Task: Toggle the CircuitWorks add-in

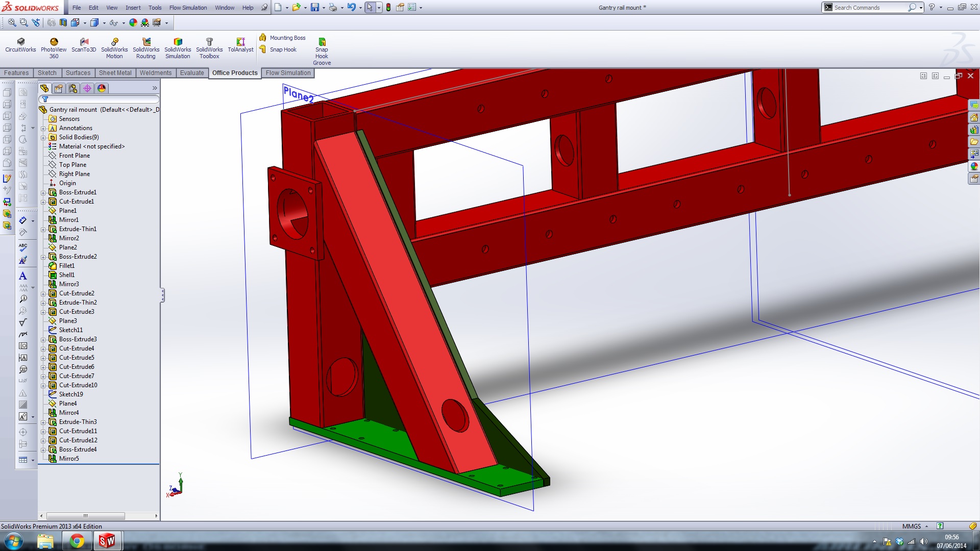Action: (x=20, y=45)
